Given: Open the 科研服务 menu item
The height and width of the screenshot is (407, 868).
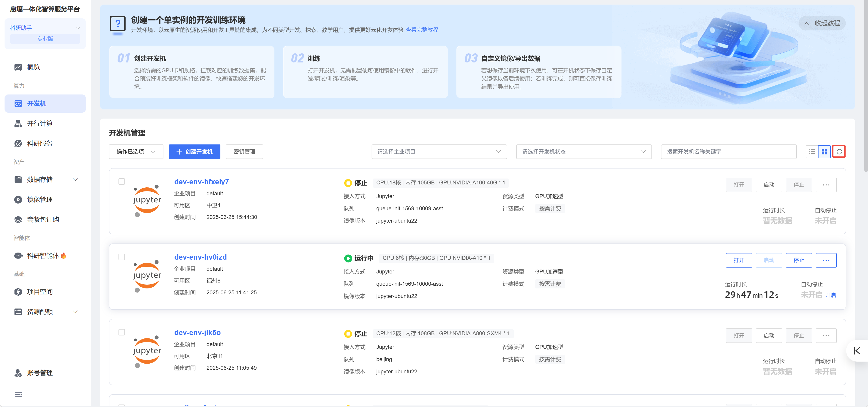Looking at the screenshot, I should point(45,143).
